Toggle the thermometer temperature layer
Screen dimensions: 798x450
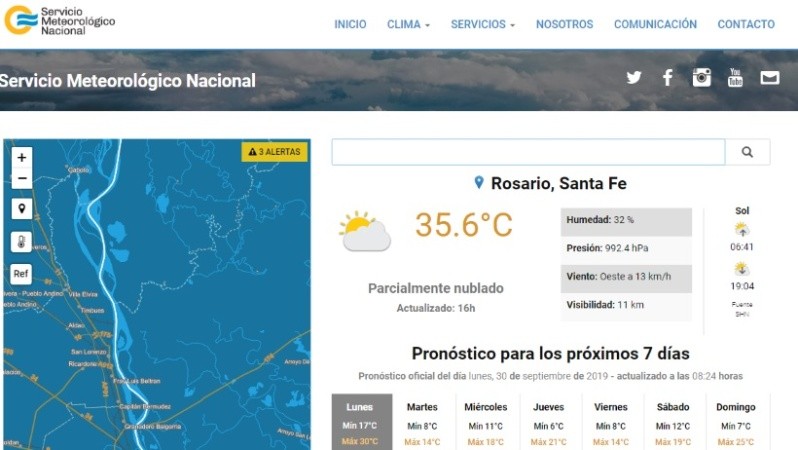point(22,241)
